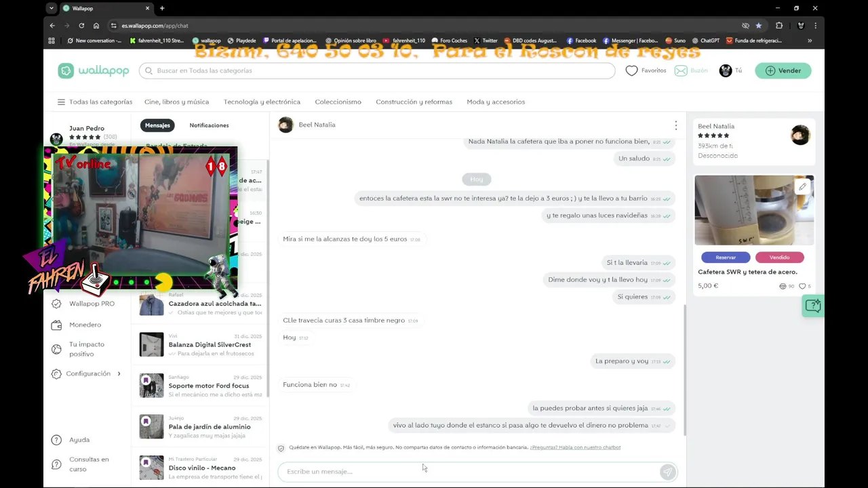The height and width of the screenshot is (488, 868).
Task: Go to browser home page
Action: click(x=96, y=26)
